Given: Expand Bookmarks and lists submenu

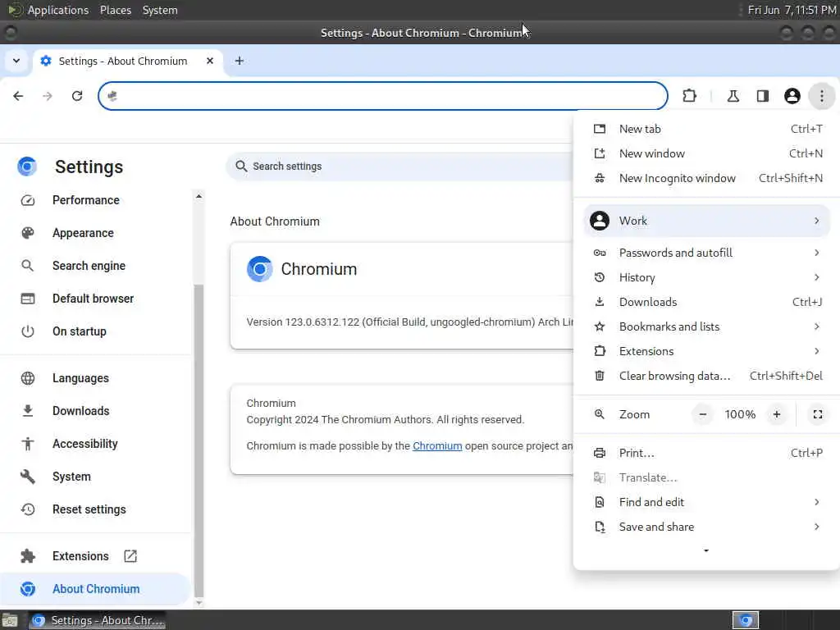Looking at the screenshot, I should pos(706,326).
